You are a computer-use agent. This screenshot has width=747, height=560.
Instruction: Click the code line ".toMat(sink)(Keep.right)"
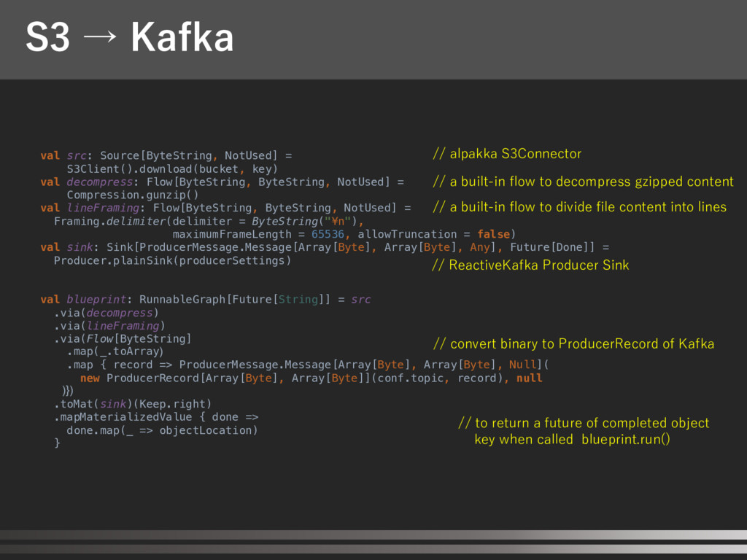click(133, 404)
